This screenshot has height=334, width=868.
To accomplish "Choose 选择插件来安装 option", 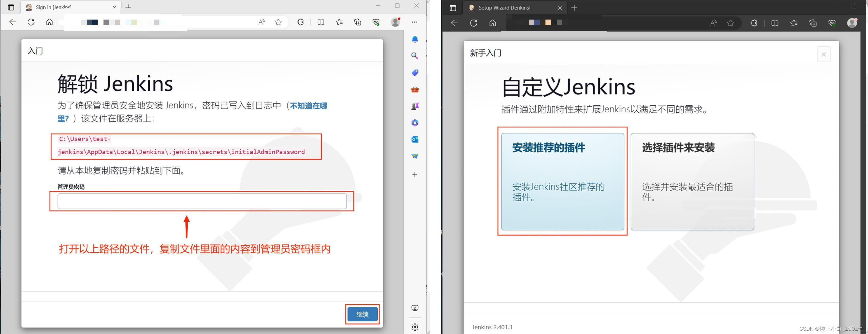I will [x=692, y=181].
